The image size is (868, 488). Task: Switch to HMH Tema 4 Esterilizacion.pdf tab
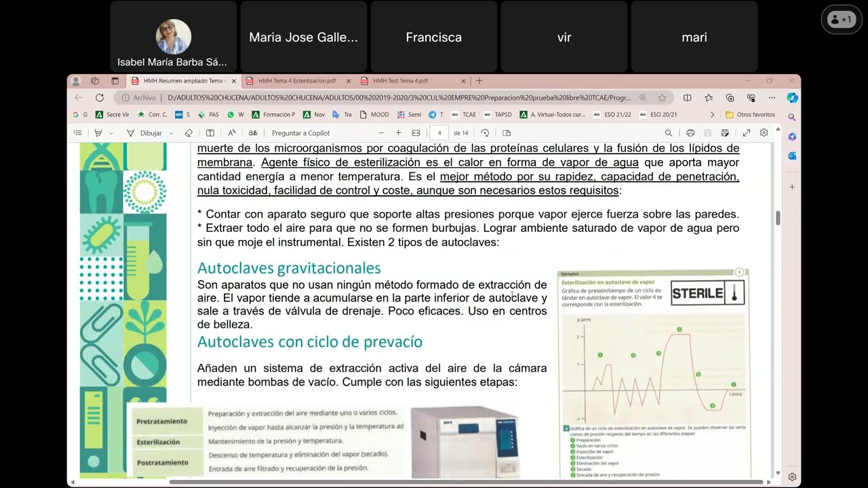click(297, 81)
